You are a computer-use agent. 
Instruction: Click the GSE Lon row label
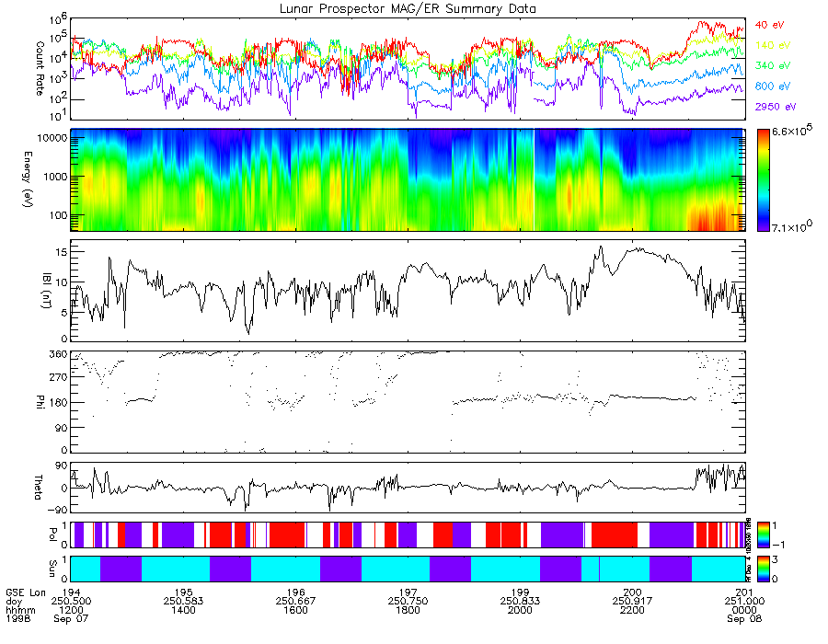[x=26, y=592]
